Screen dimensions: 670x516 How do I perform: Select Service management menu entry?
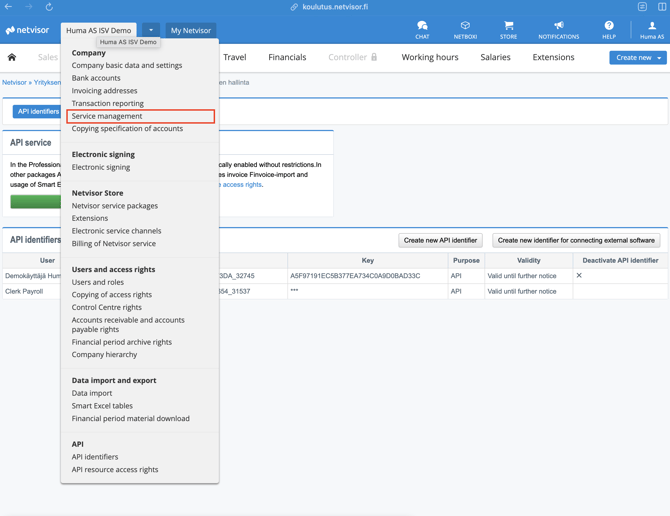(107, 116)
